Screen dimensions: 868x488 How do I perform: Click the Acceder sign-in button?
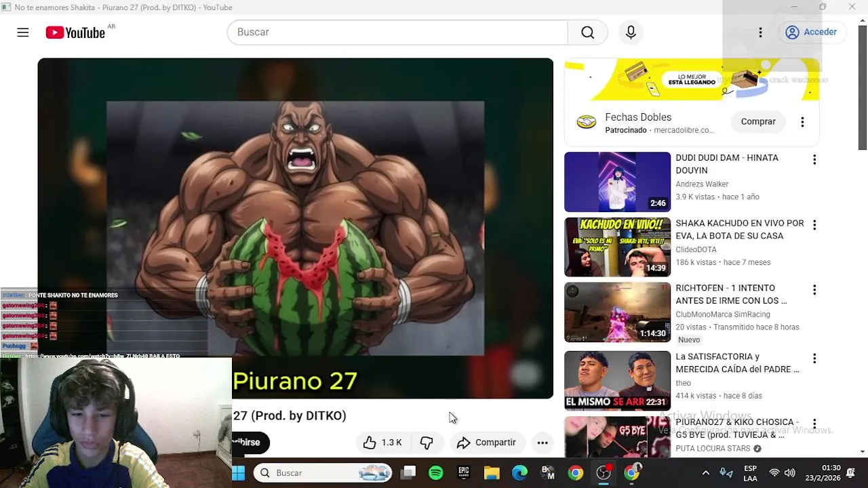(812, 32)
